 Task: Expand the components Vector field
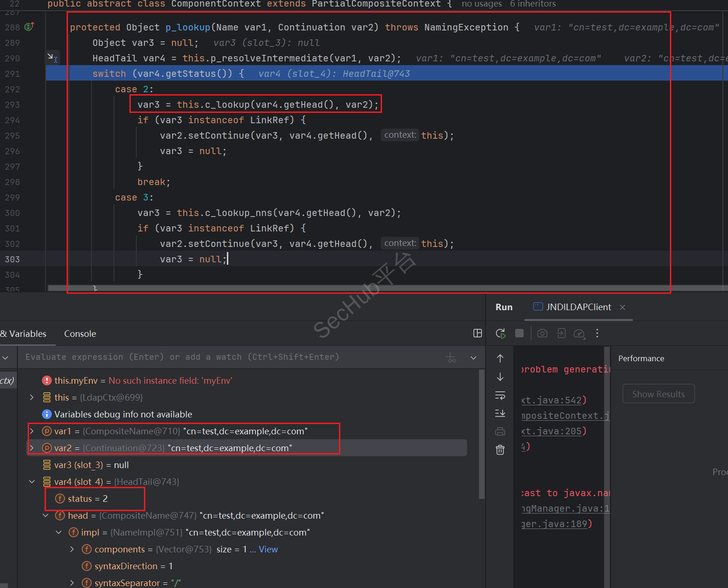(x=72, y=549)
